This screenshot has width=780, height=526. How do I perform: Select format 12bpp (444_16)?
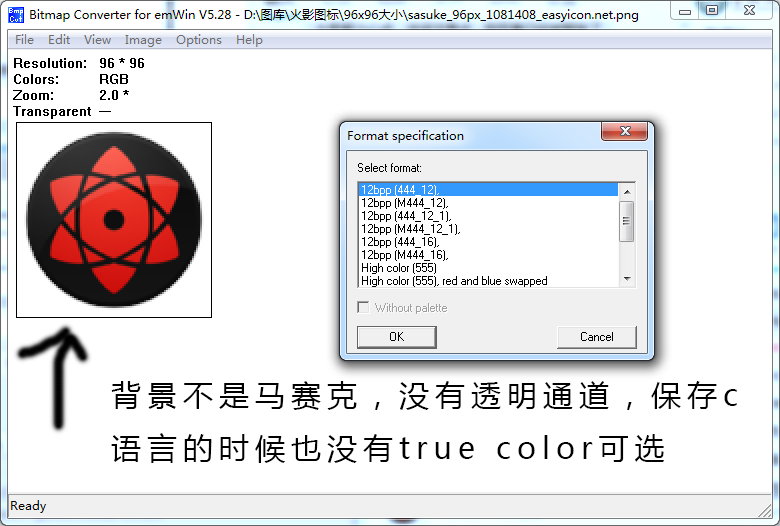click(x=488, y=241)
